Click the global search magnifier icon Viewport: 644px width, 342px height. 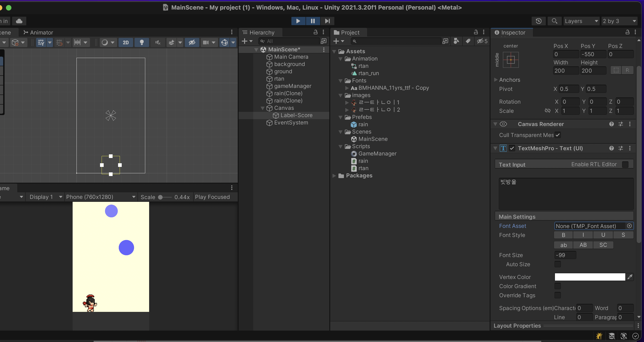(554, 21)
